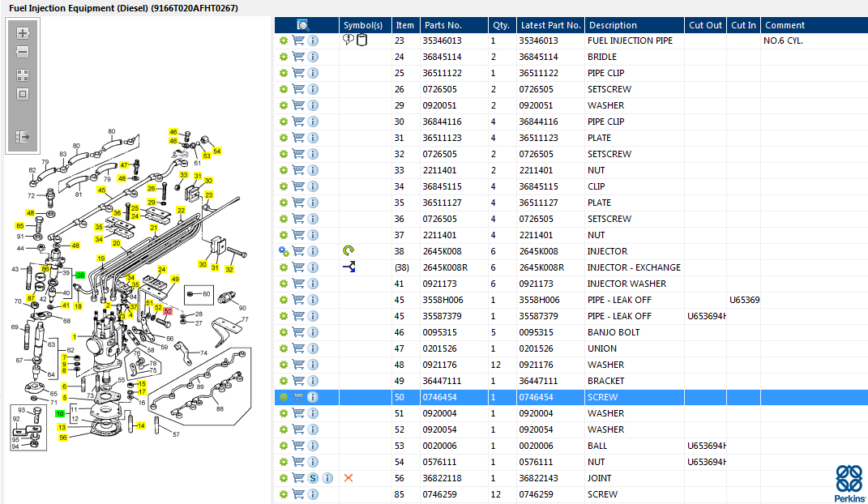Click latest part number 36822143

click(538, 478)
